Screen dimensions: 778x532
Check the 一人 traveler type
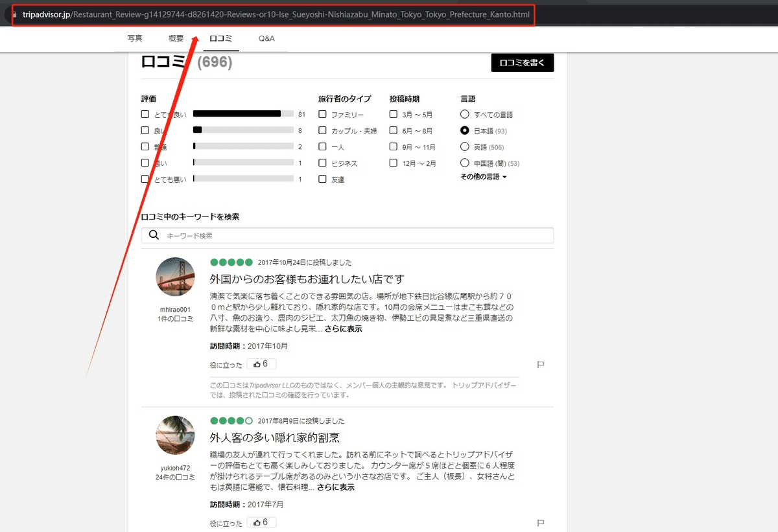pyautogui.click(x=322, y=146)
